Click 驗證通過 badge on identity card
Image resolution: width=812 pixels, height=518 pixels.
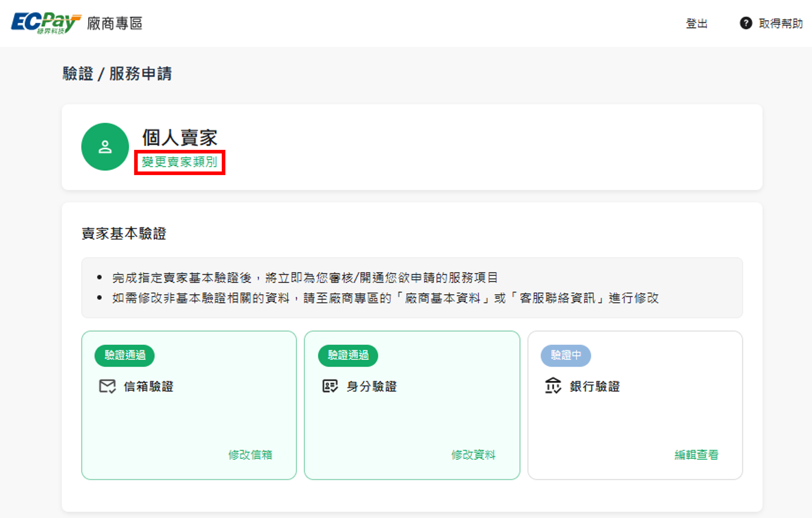pos(348,355)
